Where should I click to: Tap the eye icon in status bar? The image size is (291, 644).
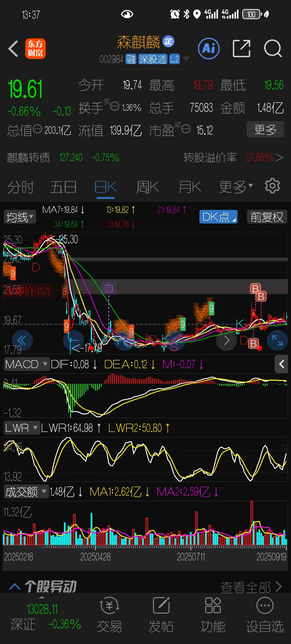[x=127, y=14]
